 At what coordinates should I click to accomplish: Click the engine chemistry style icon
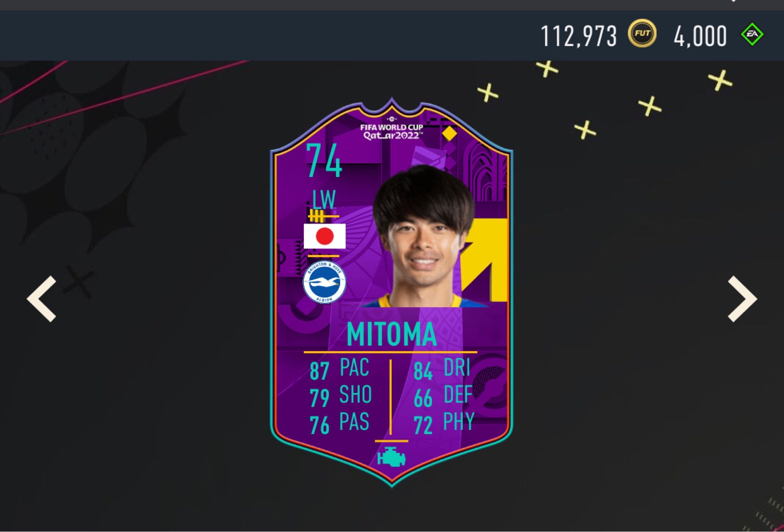(x=391, y=457)
